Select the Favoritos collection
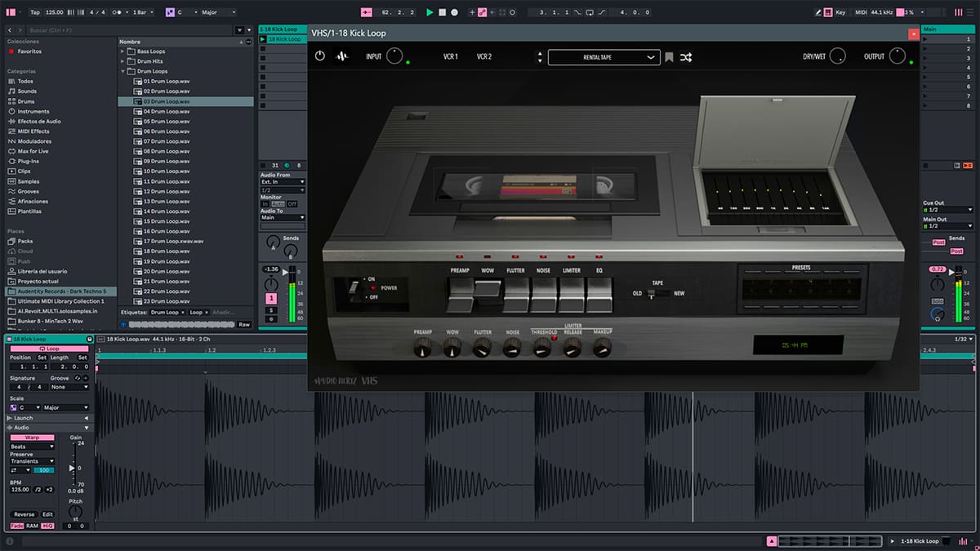This screenshot has height=551, width=980. click(x=29, y=51)
